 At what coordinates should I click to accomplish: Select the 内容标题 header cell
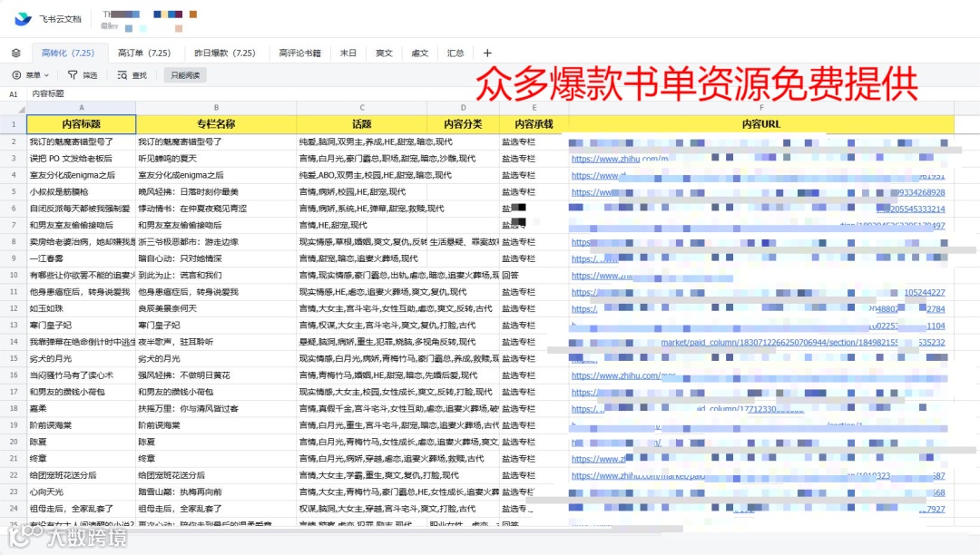coord(82,124)
